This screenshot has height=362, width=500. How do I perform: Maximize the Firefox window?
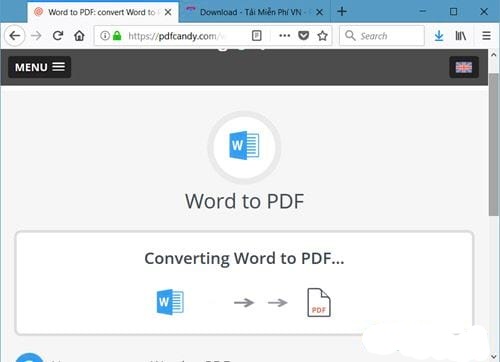coord(453,12)
